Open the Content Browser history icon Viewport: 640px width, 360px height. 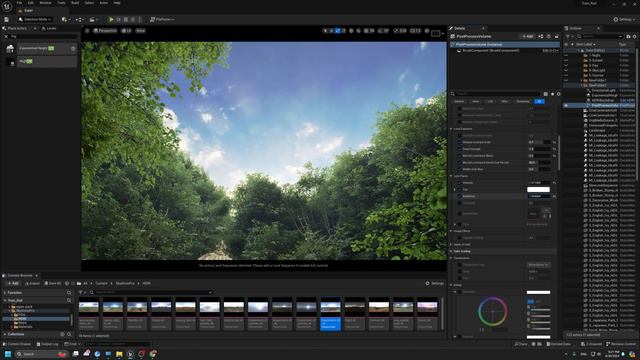click(67, 283)
